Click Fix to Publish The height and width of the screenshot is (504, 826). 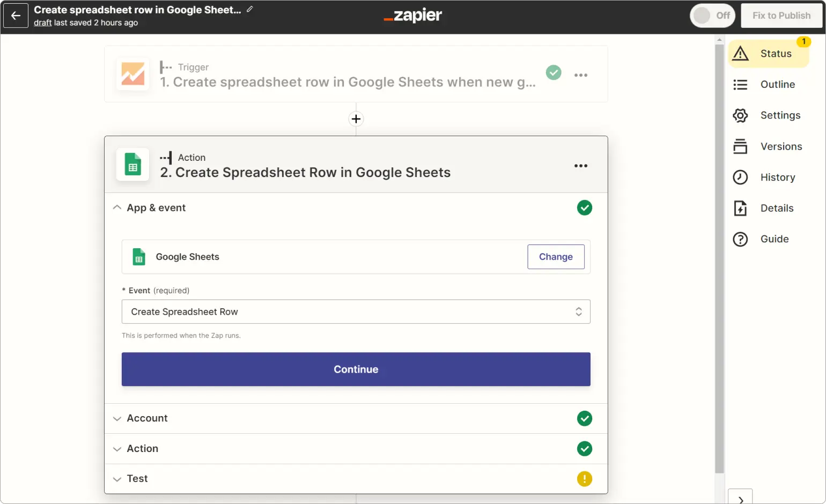[x=781, y=16]
